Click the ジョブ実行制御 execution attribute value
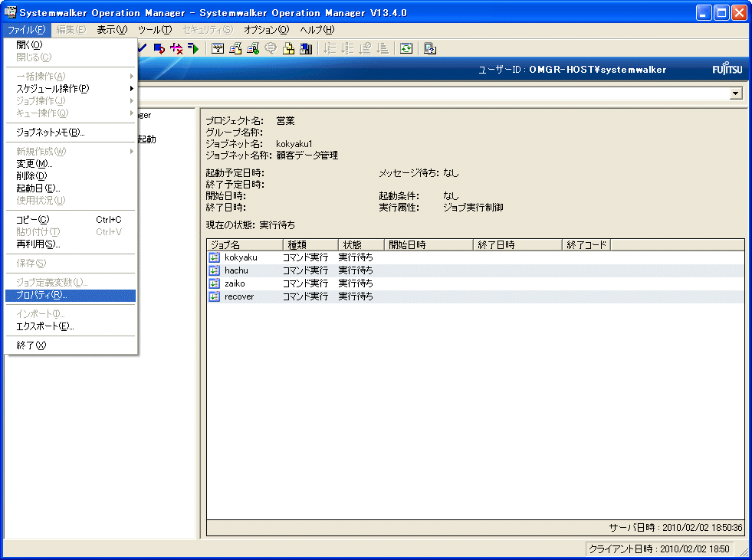Image resolution: width=752 pixels, height=560 pixels. tap(474, 208)
